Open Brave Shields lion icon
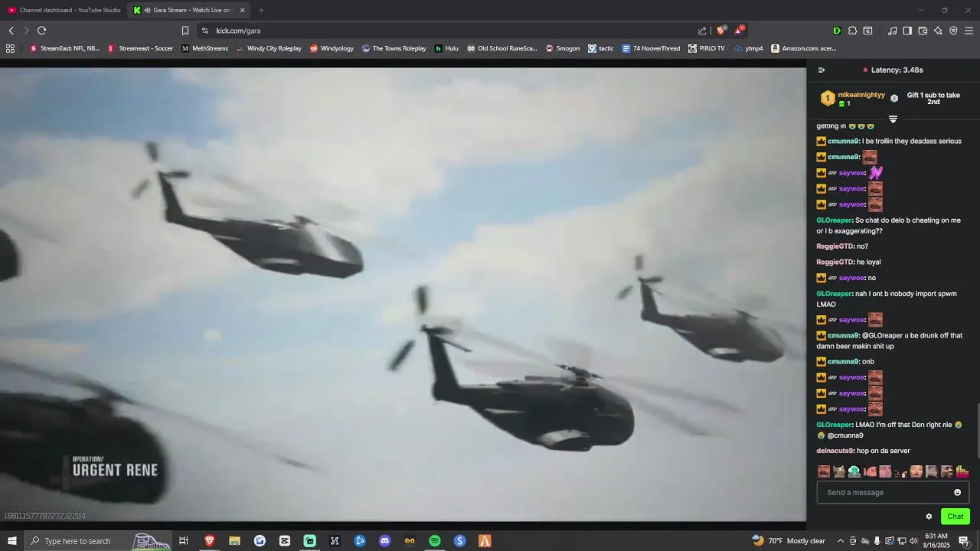 [720, 31]
